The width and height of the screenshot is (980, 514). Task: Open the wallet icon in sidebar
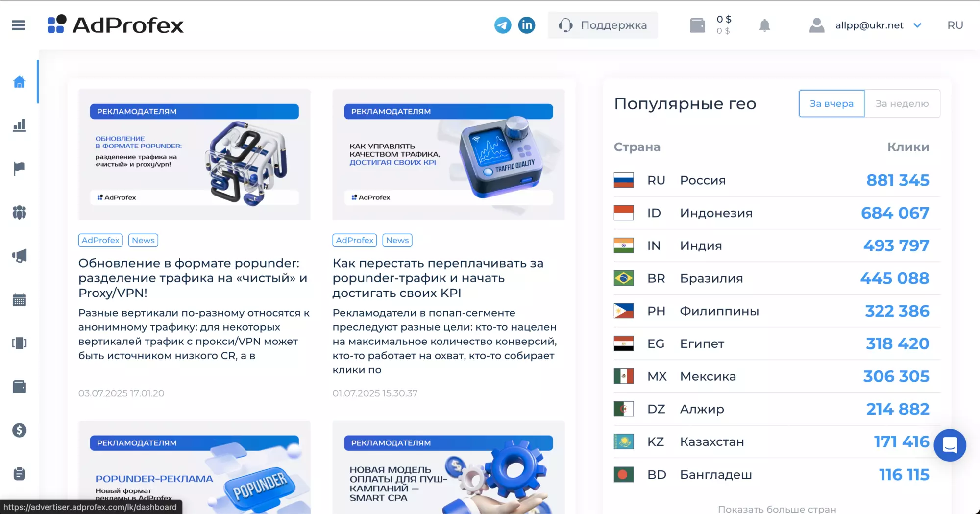point(19,387)
